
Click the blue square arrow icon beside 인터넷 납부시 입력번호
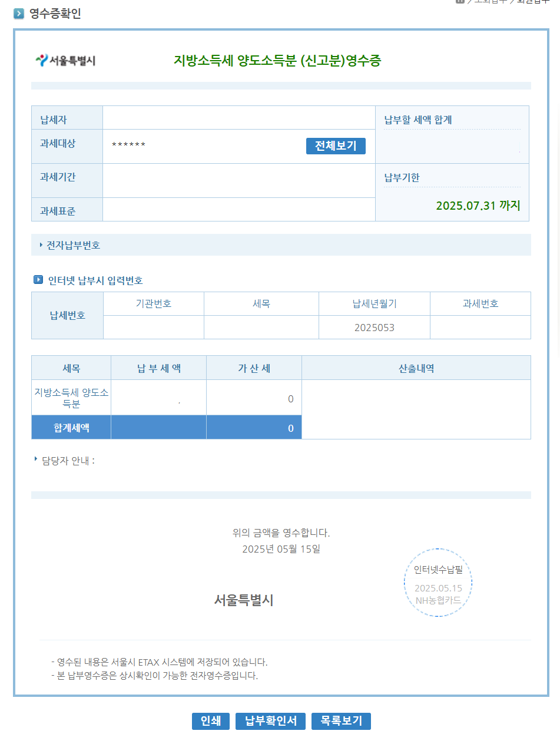click(x=37, y=280)
